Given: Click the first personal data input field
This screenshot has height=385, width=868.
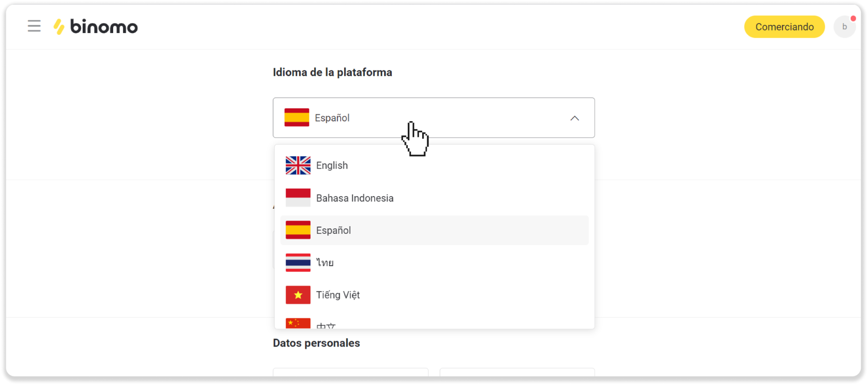Looking at the screenshot, I should (351, 372).
